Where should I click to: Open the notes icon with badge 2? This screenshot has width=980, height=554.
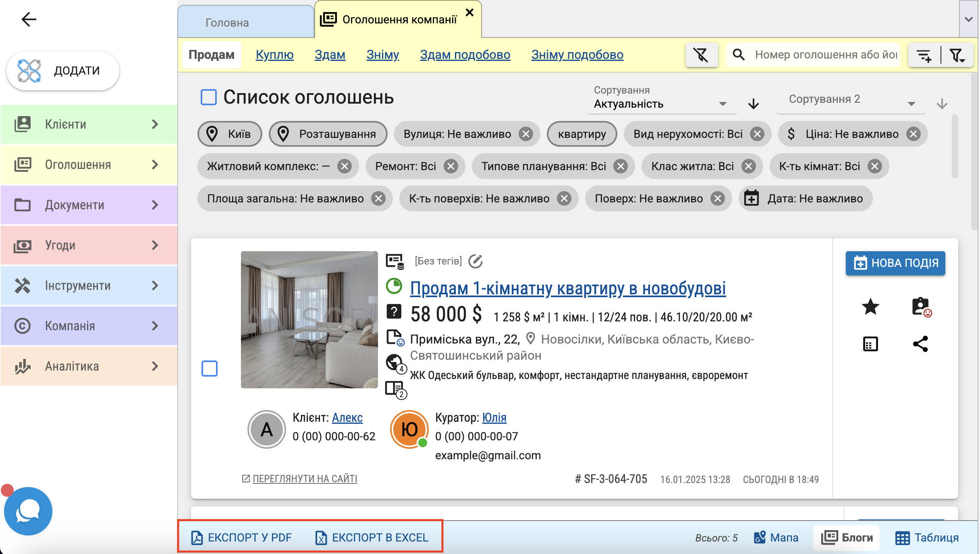tap(396, 389)
